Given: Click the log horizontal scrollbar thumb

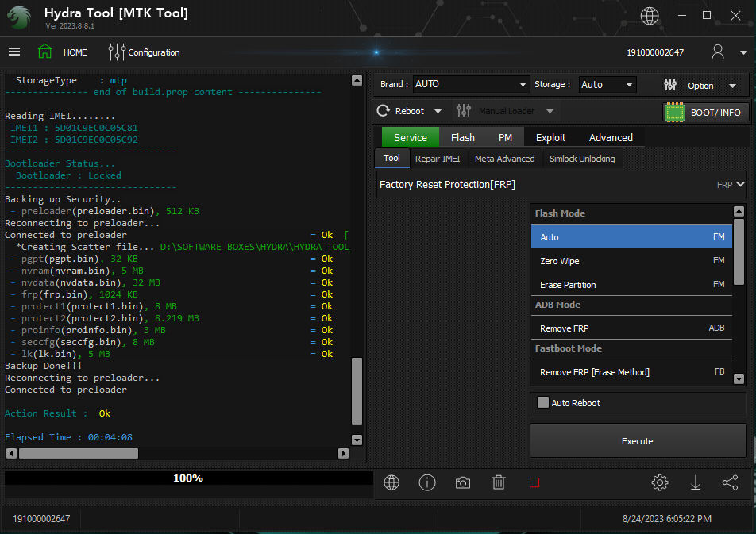Looking at the screenshot, I should tap(79, 453).
